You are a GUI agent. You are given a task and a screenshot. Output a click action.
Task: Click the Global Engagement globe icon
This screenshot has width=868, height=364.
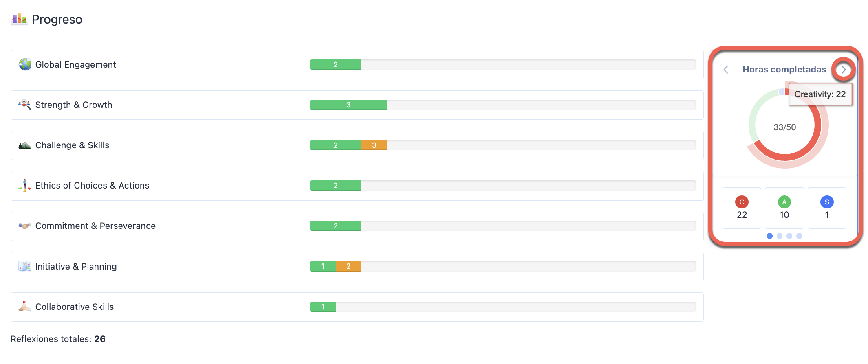(25, 64)
